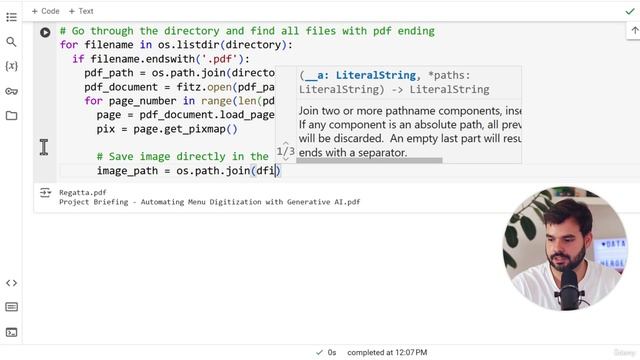Click the 'LiteralString' parameter in tooltip

tap(376, 76)
